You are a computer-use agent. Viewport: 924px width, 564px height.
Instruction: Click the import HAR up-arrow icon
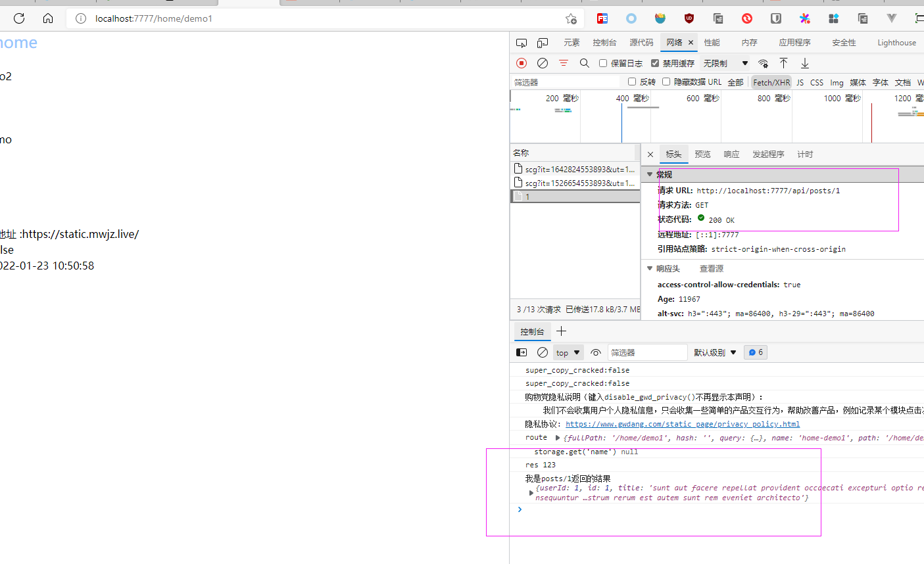pos(784,63)
